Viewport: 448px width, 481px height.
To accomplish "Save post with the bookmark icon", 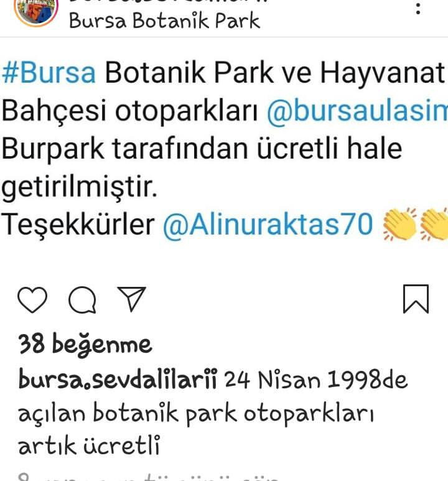I will 416,299.
